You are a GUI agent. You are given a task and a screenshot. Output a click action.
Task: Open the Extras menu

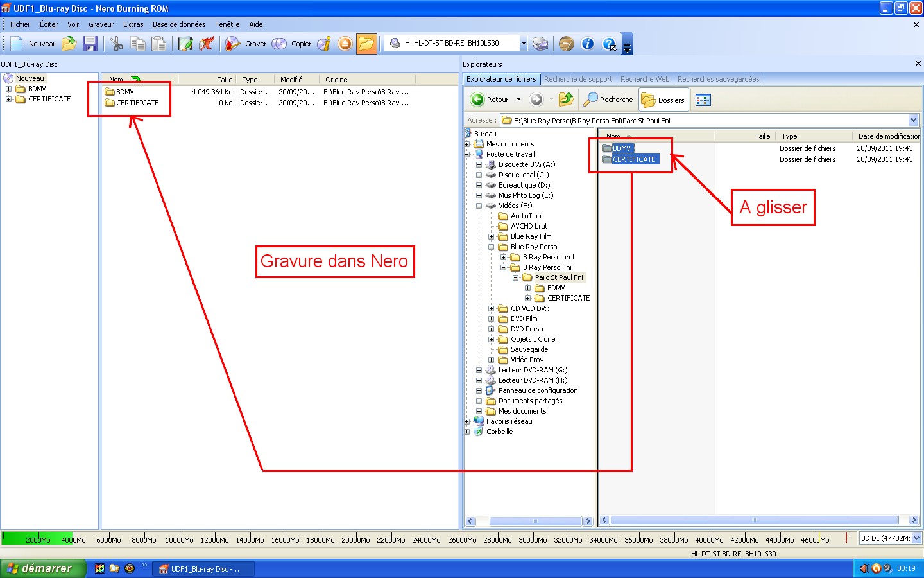133,24
